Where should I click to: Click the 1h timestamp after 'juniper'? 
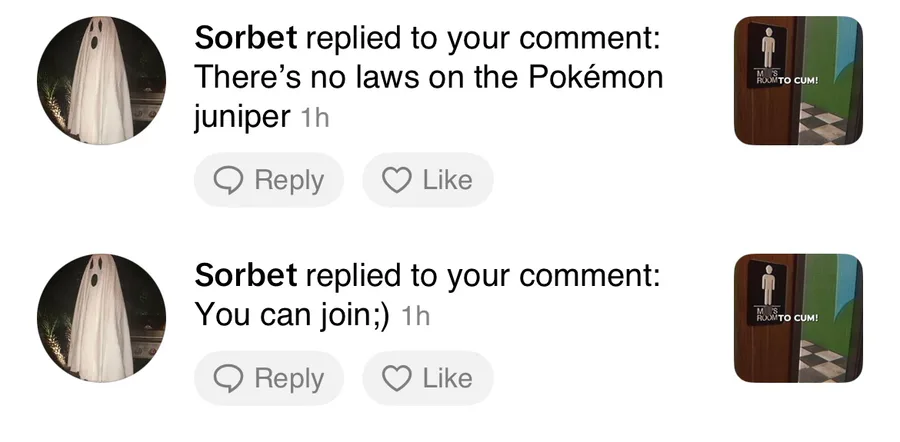[x=315, y=118]
